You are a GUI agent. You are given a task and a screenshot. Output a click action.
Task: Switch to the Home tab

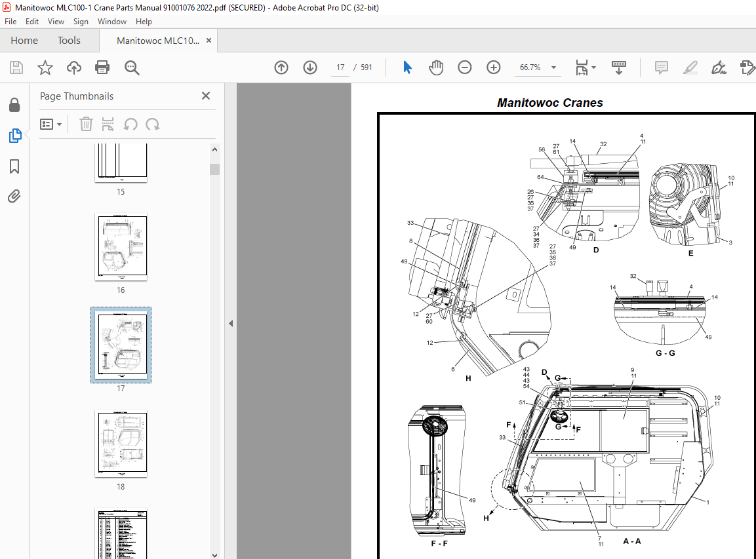tap(24, 41)
